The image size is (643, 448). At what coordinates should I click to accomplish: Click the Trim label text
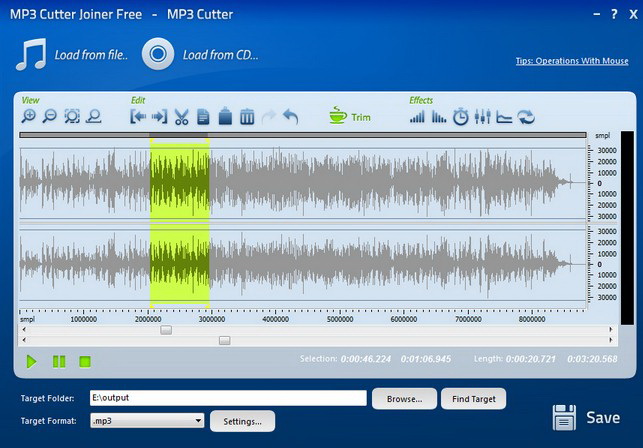pyautogui.click(x=361, y=117)
